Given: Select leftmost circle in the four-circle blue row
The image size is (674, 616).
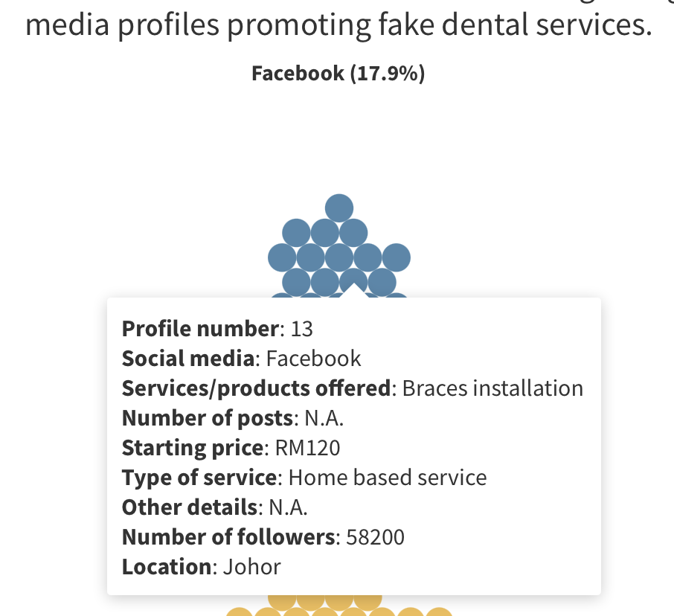Looking at the screenshot, I should pos(296,282).
